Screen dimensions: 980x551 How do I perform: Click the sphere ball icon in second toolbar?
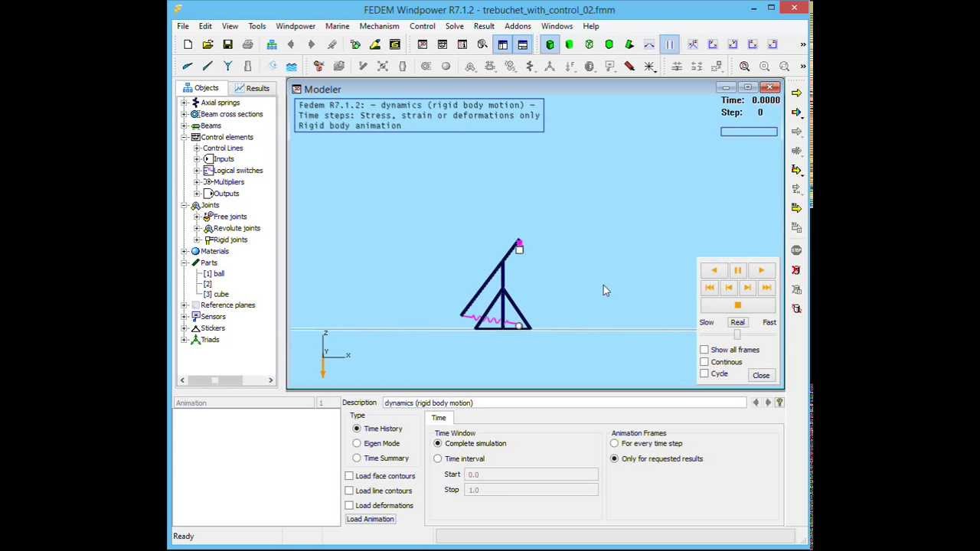446,66
